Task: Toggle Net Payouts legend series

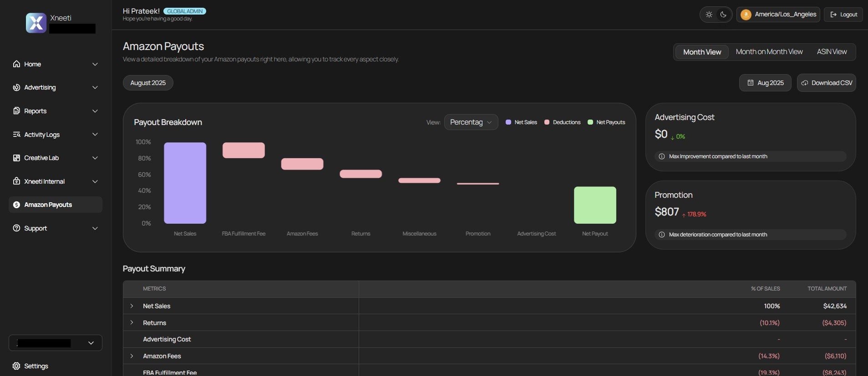Action: pos(606,122)
